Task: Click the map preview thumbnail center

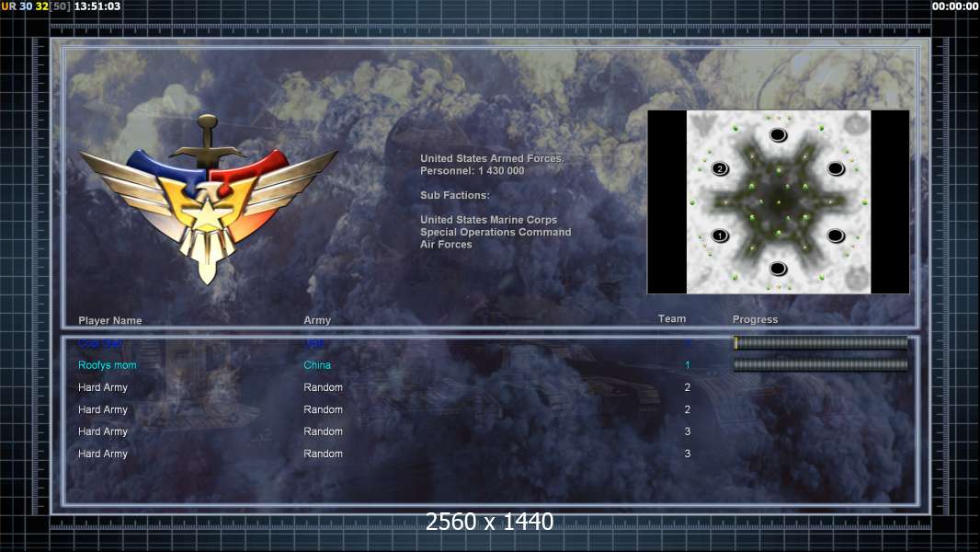Action: coord(778,201)
